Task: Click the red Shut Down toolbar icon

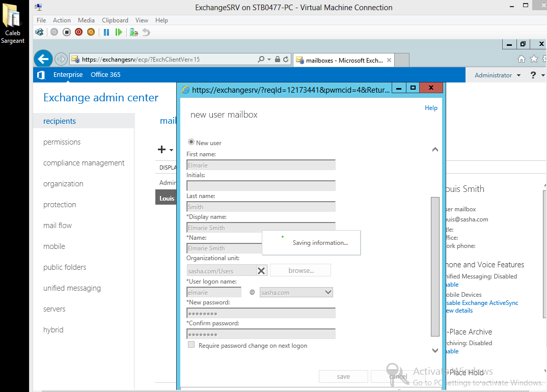Action: 79,32
